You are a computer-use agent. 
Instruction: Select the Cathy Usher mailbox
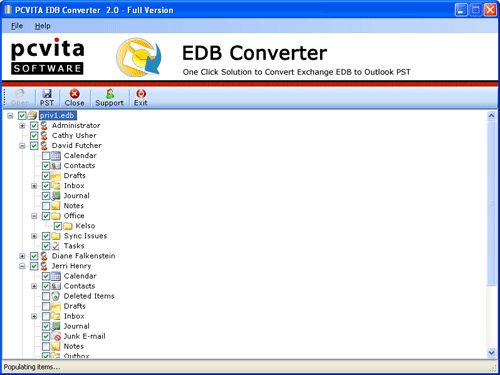[74, 135]
